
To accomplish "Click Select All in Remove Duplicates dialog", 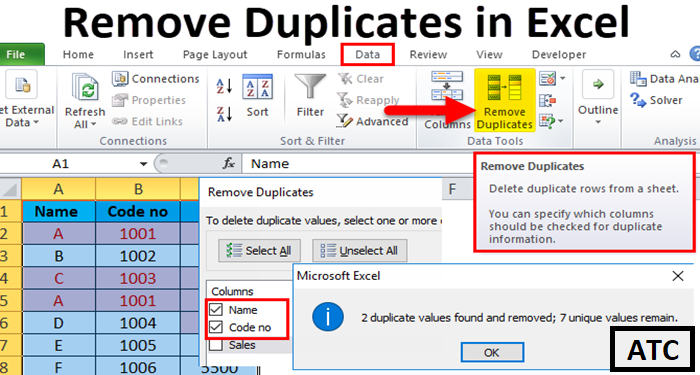I will coord(259,251).
